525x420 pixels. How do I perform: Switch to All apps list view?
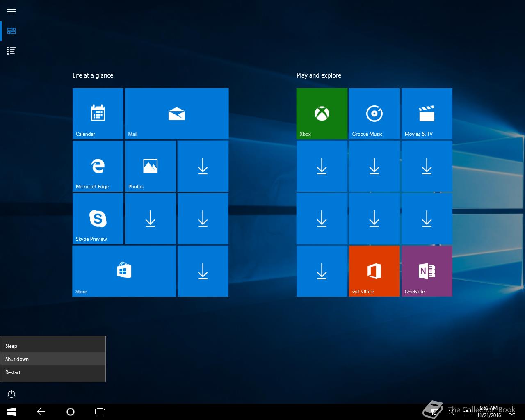click(x=11, y=51)
